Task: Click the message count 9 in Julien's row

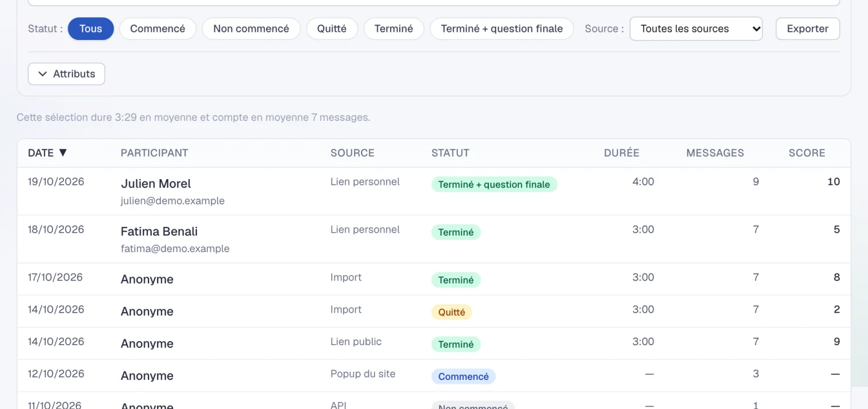Action: [x=756, y=182]
